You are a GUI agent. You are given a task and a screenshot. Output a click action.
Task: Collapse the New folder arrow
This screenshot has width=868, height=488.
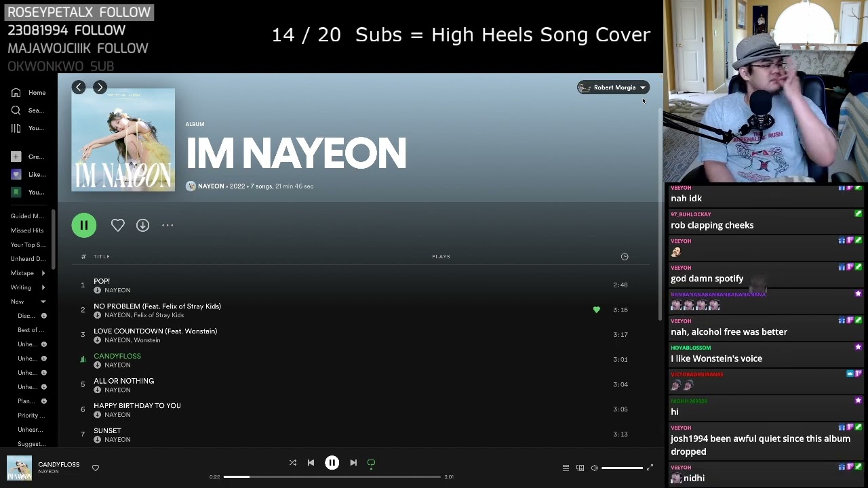(x=43, y=302)
